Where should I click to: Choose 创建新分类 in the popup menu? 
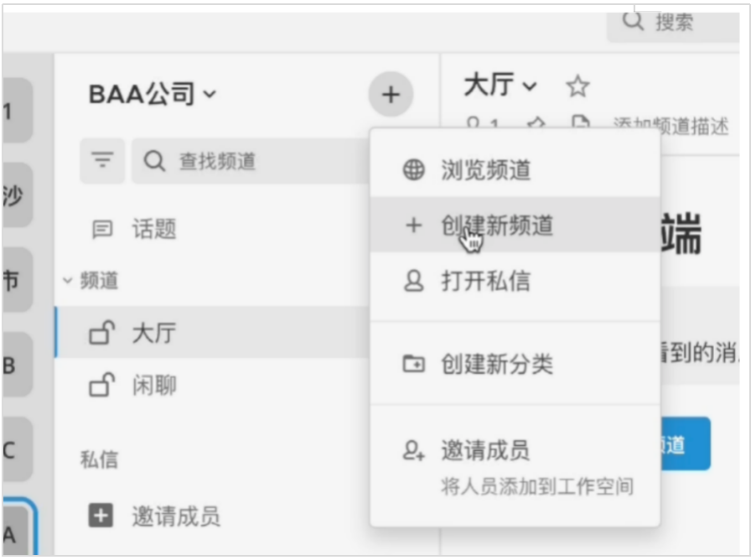coord(496,365)
